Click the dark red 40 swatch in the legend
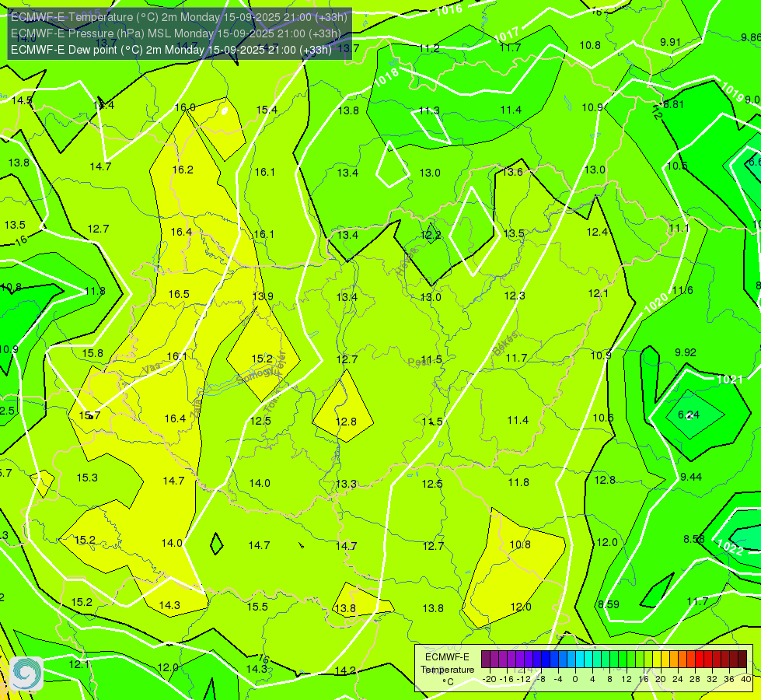The image size is (761, 700). pyautogui.click(x=742, y=660)
